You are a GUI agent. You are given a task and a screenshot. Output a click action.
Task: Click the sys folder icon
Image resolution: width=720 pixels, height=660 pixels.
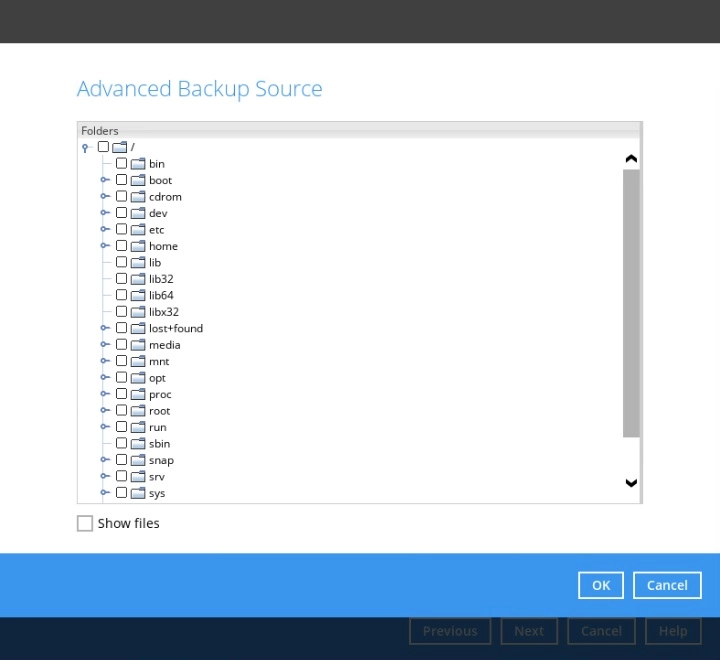[138, 493]
